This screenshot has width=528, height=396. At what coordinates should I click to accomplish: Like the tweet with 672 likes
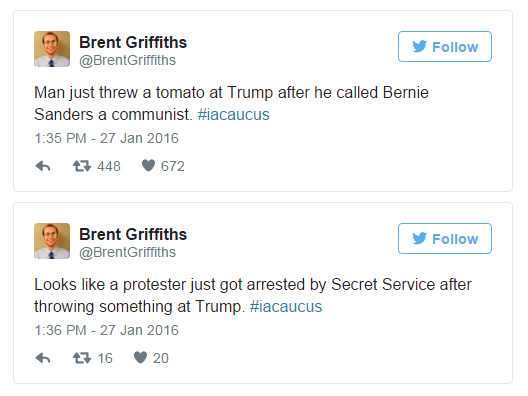point(148,166)
